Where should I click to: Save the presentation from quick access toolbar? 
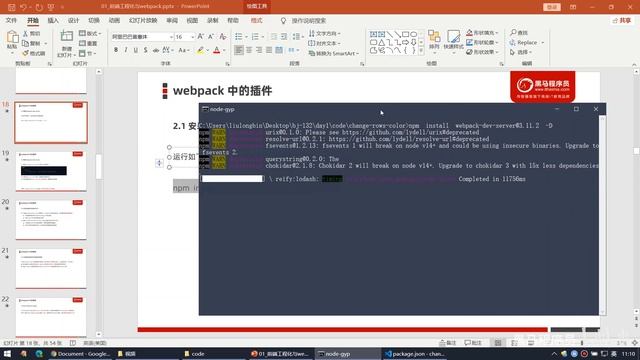pos(11,7)
